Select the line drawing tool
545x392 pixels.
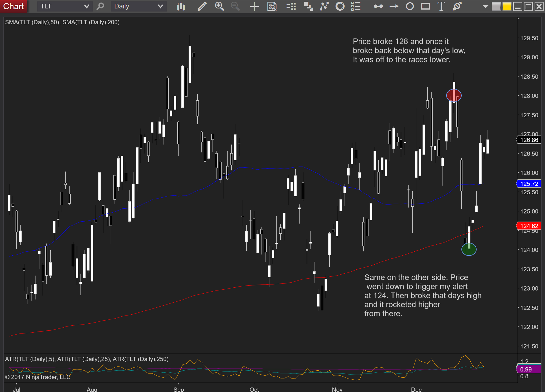(x=378, y=6)
